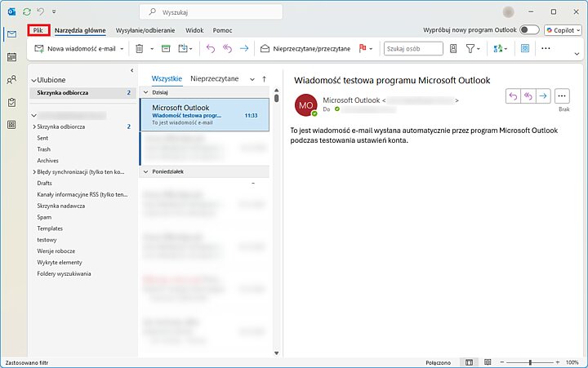Reply all from reading pane header
Image resolution: width=588 pixels, height=368 pixels.
pyautogui.click(x=528, y=96)
